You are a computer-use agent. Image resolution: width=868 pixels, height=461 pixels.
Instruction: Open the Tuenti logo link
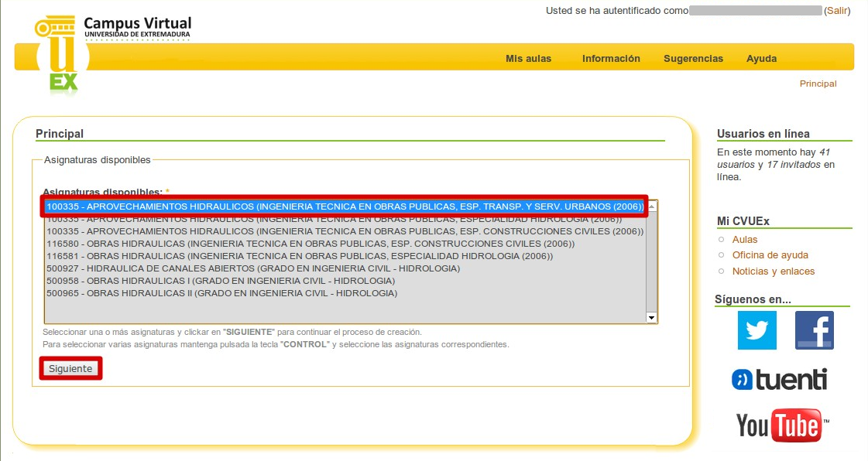click(x=780, y=380)
